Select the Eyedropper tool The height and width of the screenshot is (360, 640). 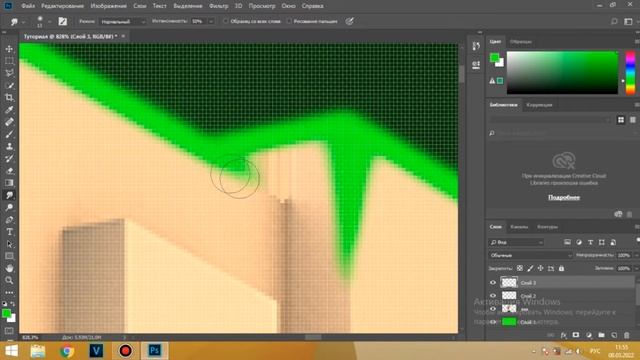(9, 110)
